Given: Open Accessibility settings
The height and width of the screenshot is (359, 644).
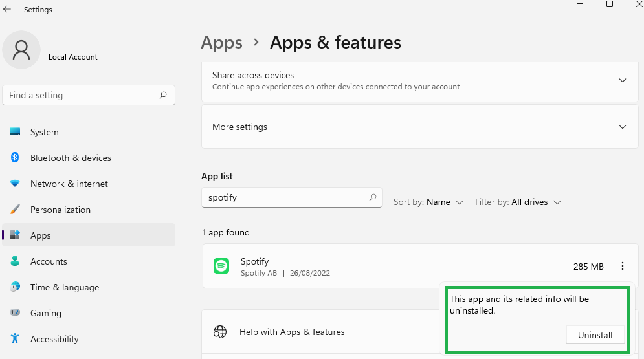Looking at the screenshot, I should (89, 339).
